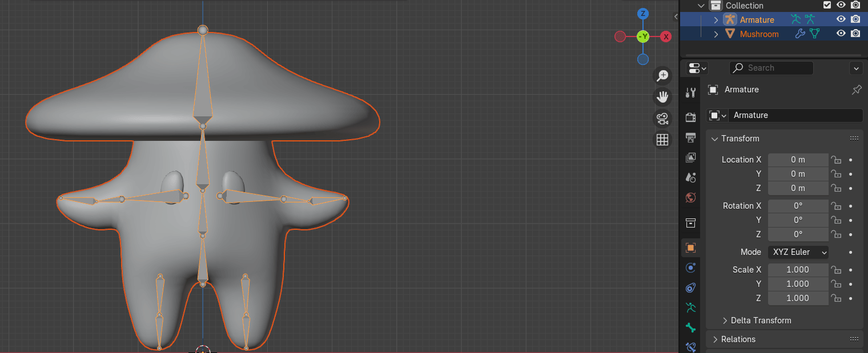Screen dimensions: 868x353
Task: Click the zoom view magnifier icon
Action: tap(662, 76)
